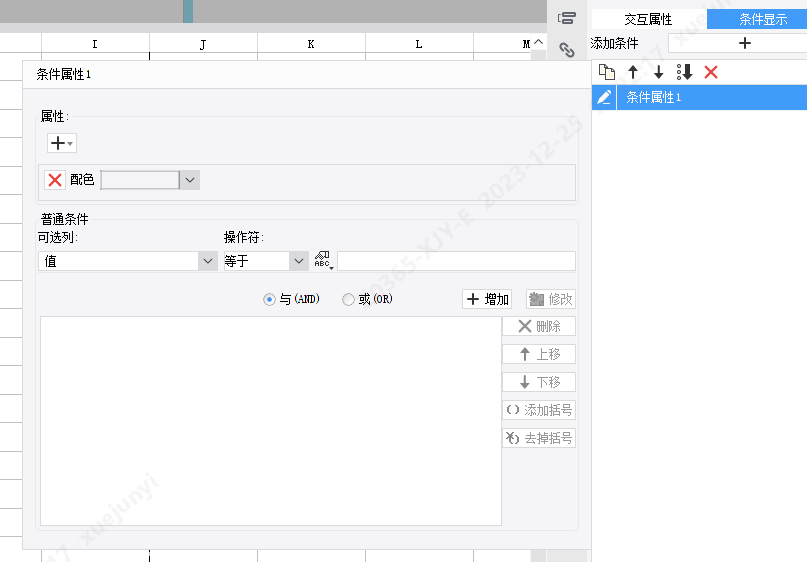807x562 pixels.
Task: Move the condition up with the arrow icon
Action: click(633, 72)
